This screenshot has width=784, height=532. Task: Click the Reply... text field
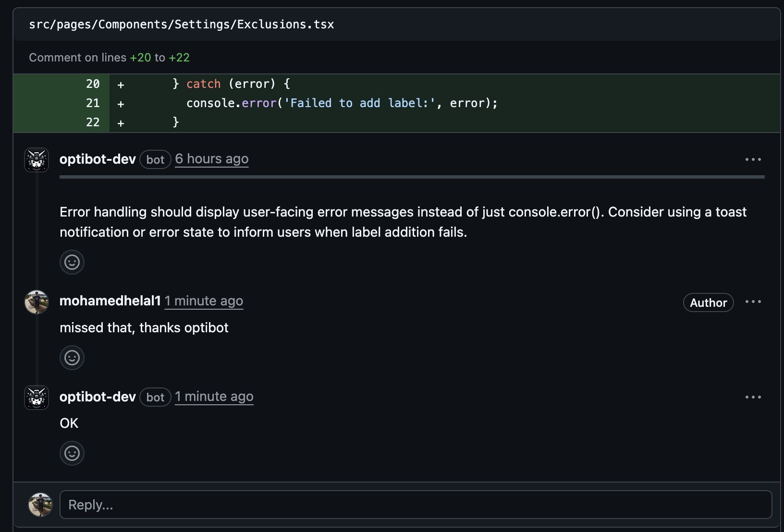pos(416,505)
